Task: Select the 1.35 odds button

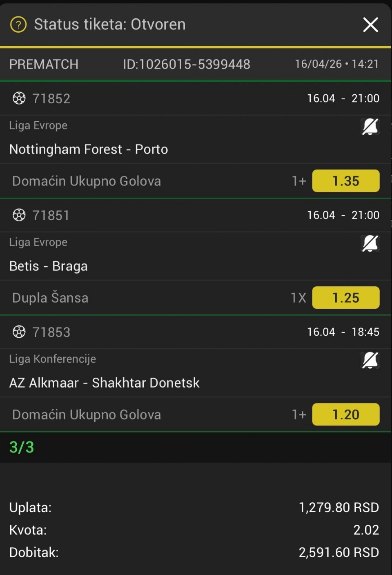Action: [345, 181]
